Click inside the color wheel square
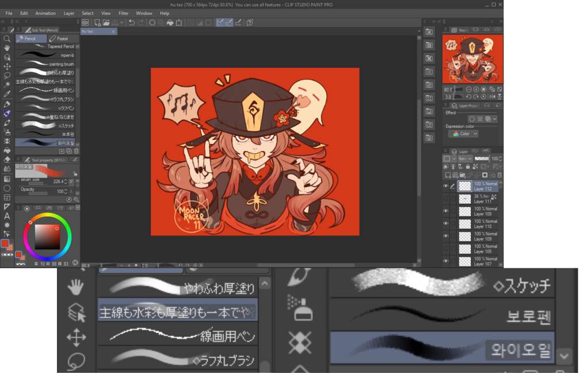 point(47,237)
